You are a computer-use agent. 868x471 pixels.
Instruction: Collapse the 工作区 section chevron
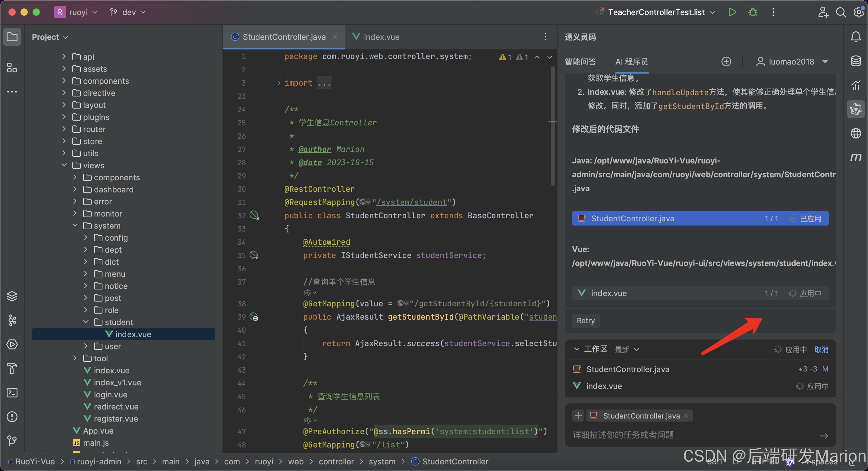click(577, 349)
